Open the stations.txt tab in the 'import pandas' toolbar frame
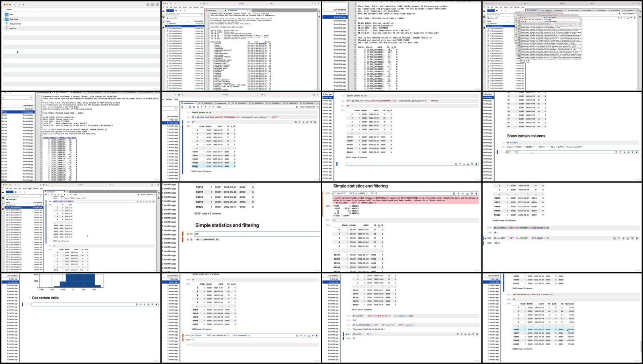The image size is (643, 364). click(x=222, y=103)
